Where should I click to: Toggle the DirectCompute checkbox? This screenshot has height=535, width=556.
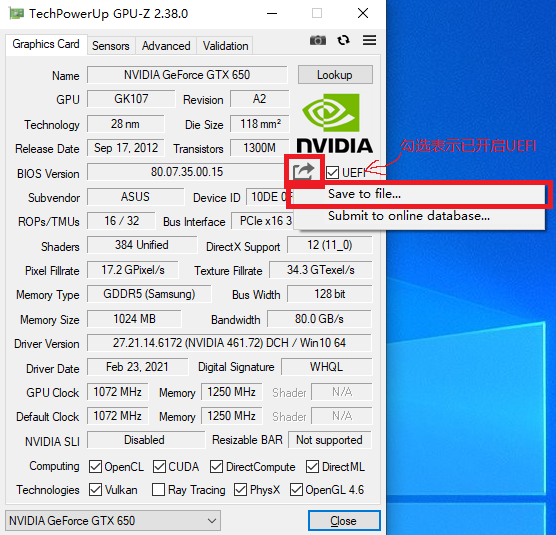click(216, 467)
